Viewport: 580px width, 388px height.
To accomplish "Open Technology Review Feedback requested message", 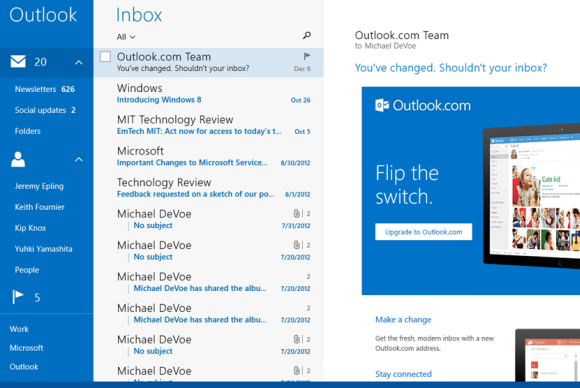I will click(x=209, y=188).
